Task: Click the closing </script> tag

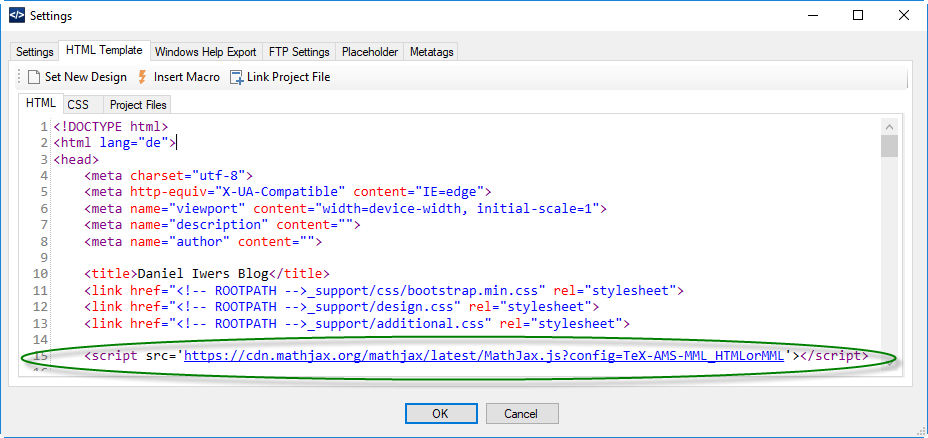Action: pos(834,356)
